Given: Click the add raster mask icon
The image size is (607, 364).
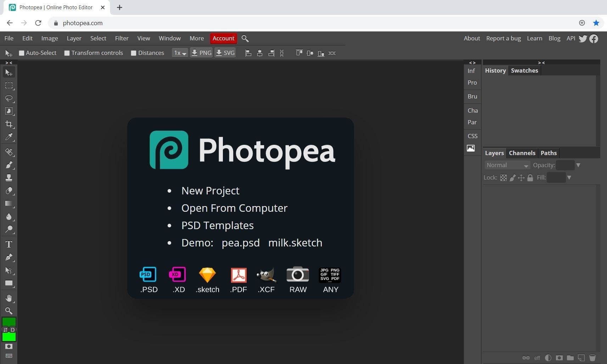Looking at the screenshot, I should point(559,358).
